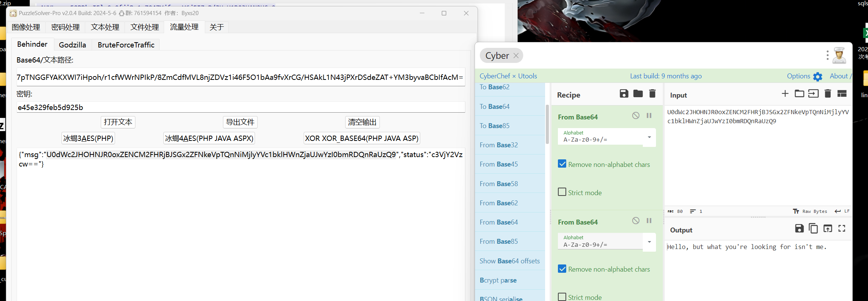
Task: Change input character encoding Raw Bytes
Action: pos(810,211)
